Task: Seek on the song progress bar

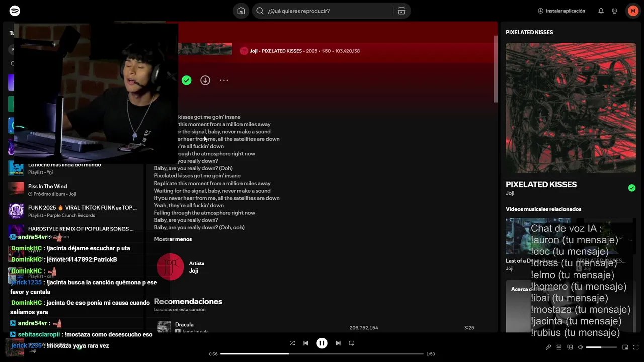Action: tap(322, 354)
